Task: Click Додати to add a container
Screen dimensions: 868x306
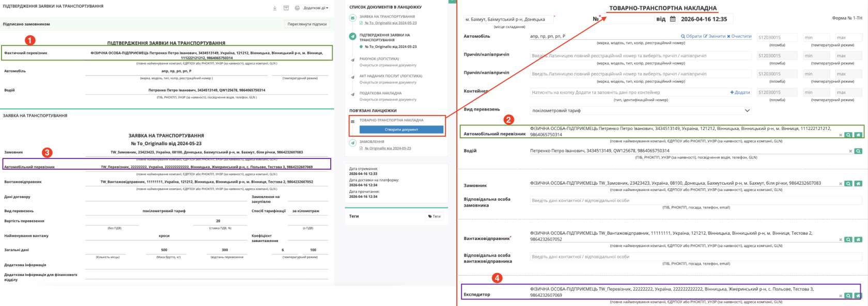Action: tap(740, 92)
